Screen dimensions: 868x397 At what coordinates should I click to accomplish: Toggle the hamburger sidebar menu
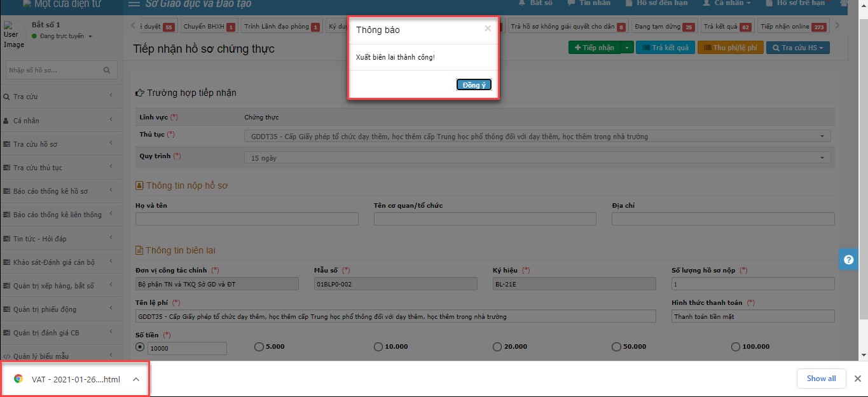point(134,4)
